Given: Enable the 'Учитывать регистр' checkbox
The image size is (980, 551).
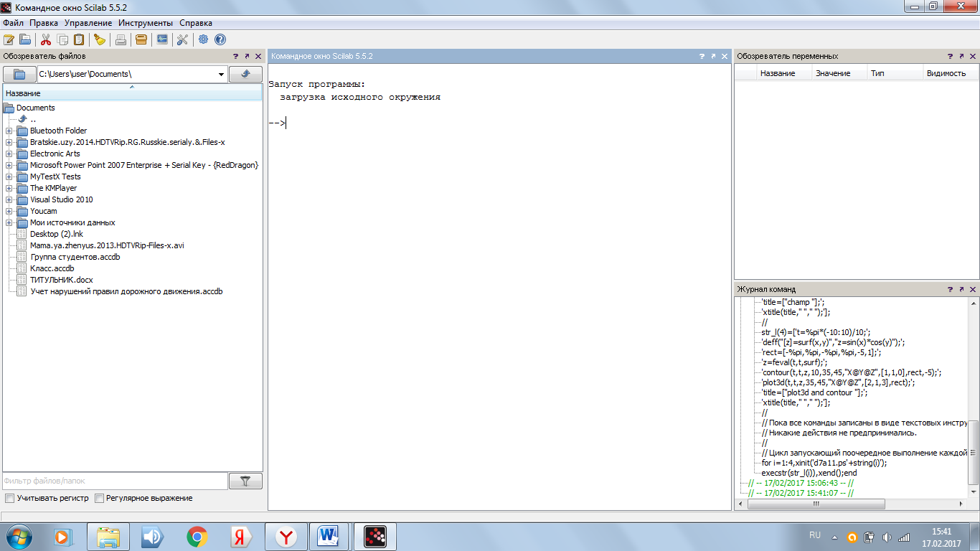Looking at the screenshot, I should (x=10, y=498).
